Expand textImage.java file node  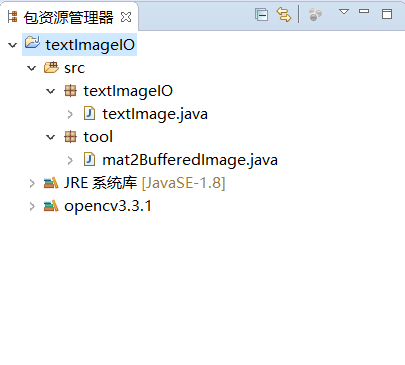(70, 114)
